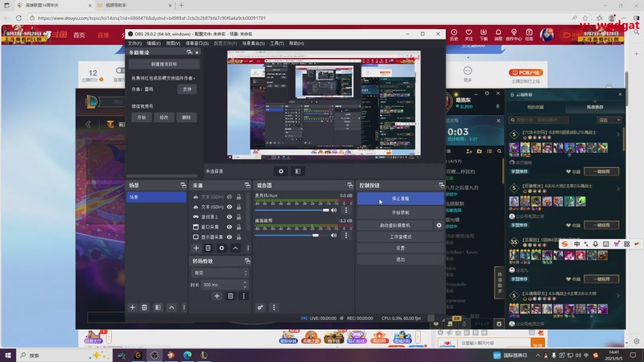Screen dimensions: 644x362
Task: Open 任务 icon in Douyu header
Action: (x=530, y=35)
